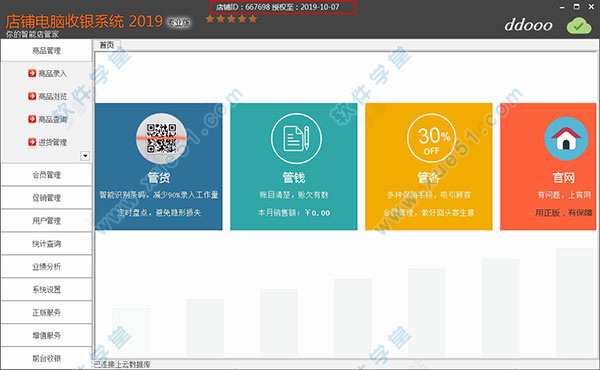Screen dimensions: 600x370
Task: Click the document and pen icon on 管钱 tile
Action: (296, 139)
